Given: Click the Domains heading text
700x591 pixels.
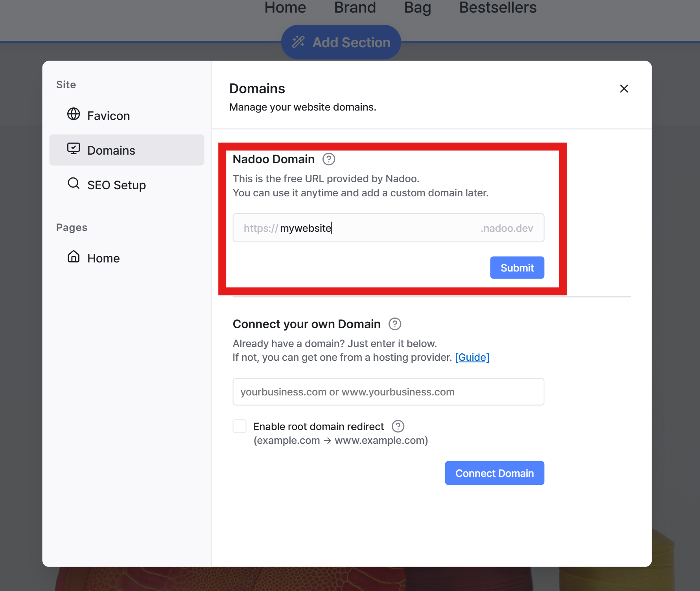Looking at the screenshot, I should point(257,89).
